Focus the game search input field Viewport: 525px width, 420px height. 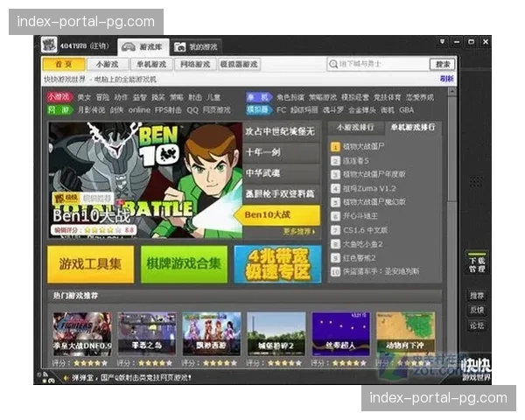(378, 64)
